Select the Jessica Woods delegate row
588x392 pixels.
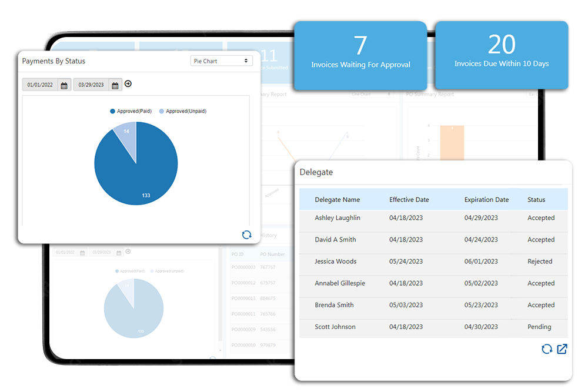pyautogui.click(x=433, y=262)
